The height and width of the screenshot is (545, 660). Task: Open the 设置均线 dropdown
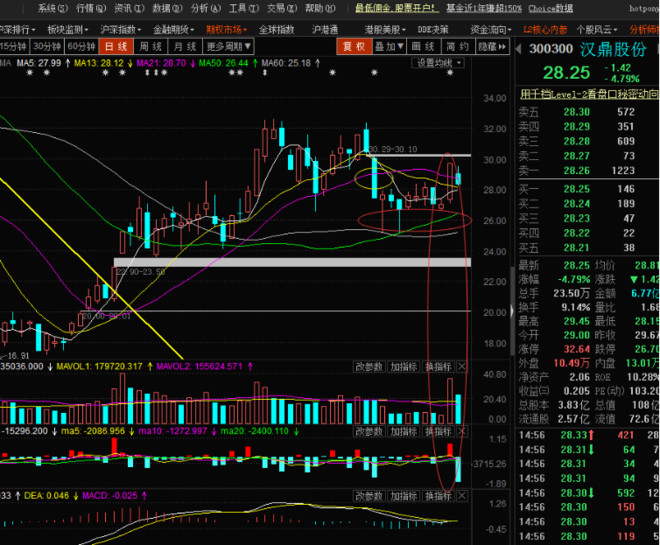[x=438, y=63]
